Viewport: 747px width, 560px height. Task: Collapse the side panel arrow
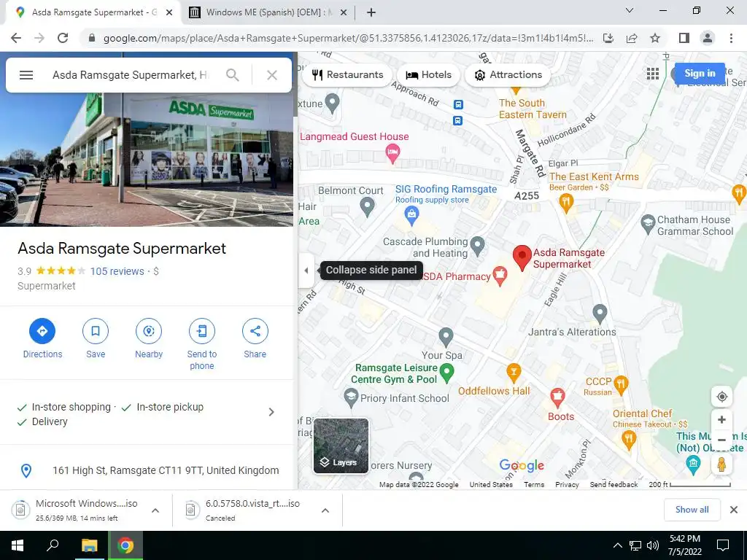click(306, 271)
